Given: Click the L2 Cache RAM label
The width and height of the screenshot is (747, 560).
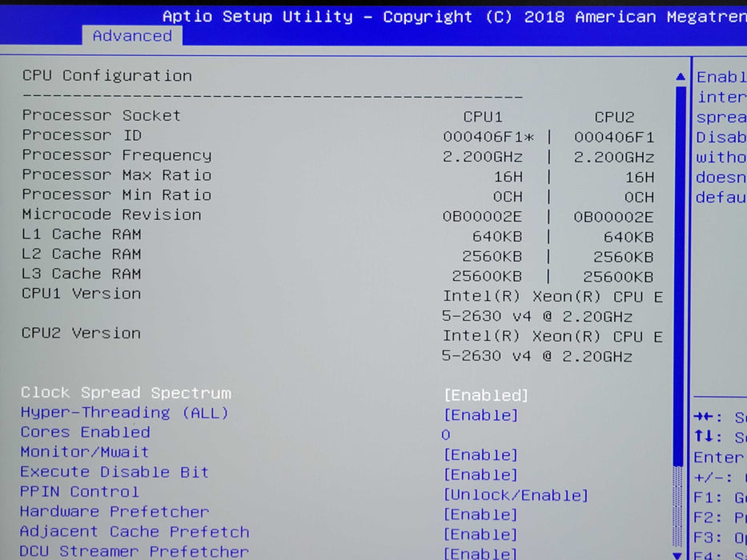Looking at the screenshot, I should pyautogui.click(x=82, y=254).
